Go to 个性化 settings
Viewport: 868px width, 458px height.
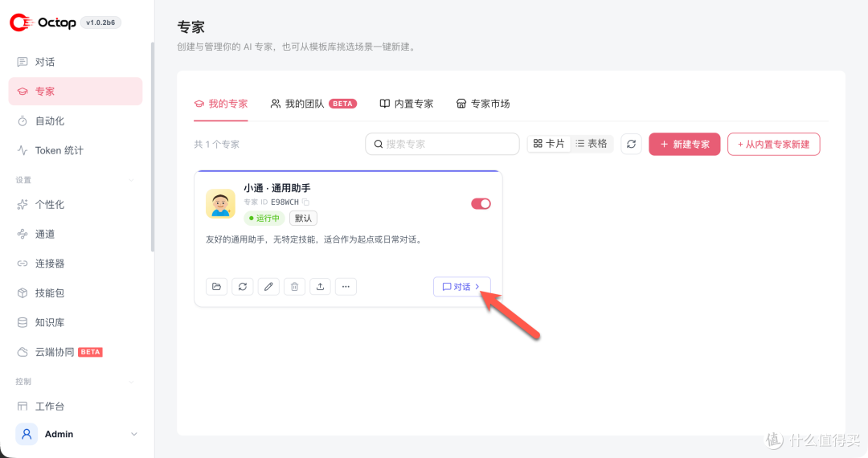tap(76, 205)
